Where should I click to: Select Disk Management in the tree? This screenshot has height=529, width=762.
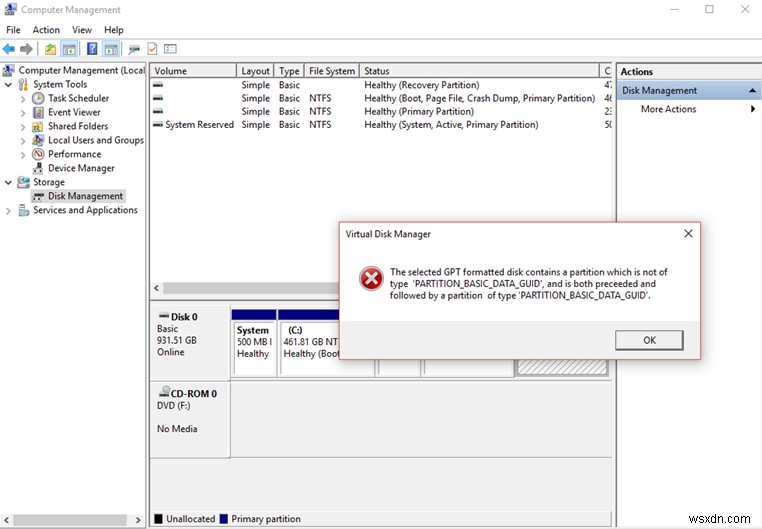click(x=85, y=196)
